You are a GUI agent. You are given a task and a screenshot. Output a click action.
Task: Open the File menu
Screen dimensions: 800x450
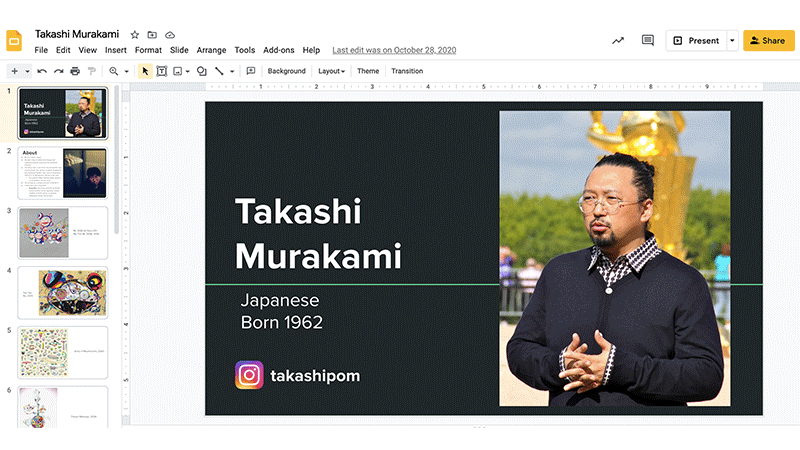click(x=41, y=50)
